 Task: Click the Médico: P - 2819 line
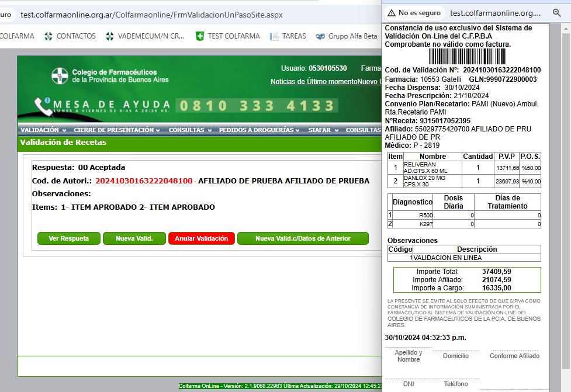pyautogui.click(x=412, y=145)
